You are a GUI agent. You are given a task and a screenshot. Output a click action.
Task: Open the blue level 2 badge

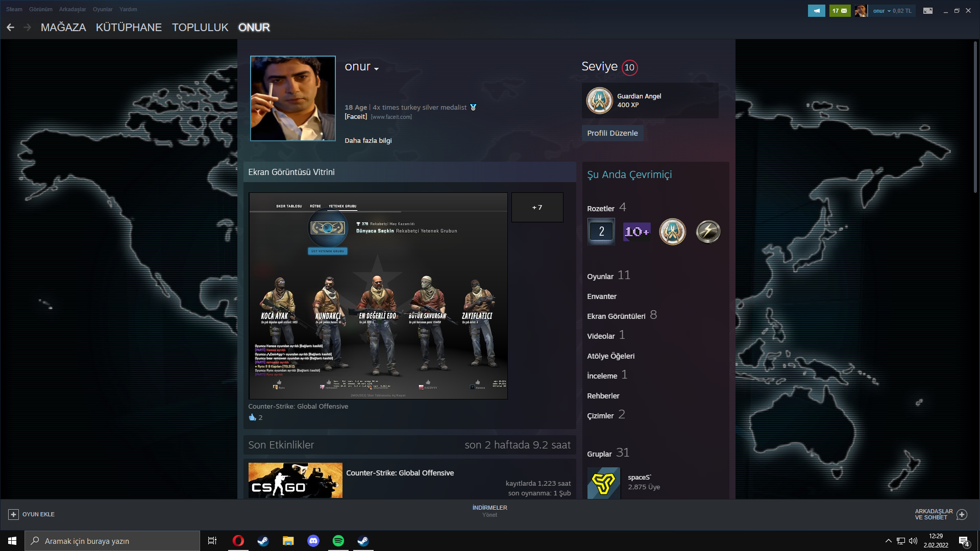pos(601,232)
